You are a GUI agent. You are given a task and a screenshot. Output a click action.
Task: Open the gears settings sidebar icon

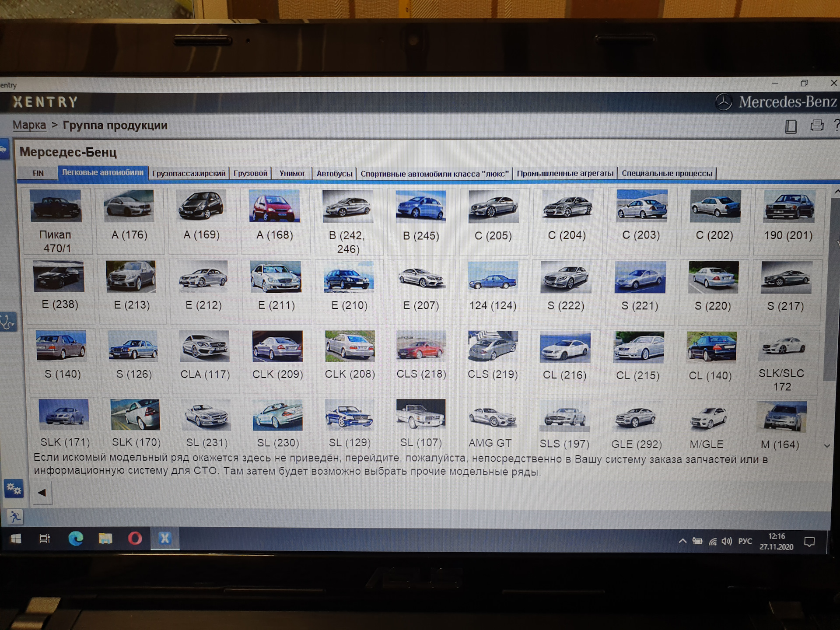point(14,489)
